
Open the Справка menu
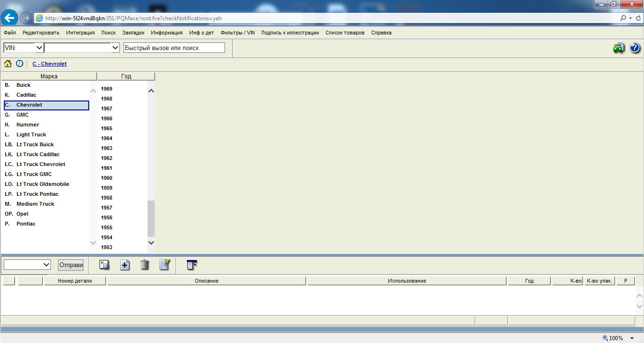coord(381,33)
